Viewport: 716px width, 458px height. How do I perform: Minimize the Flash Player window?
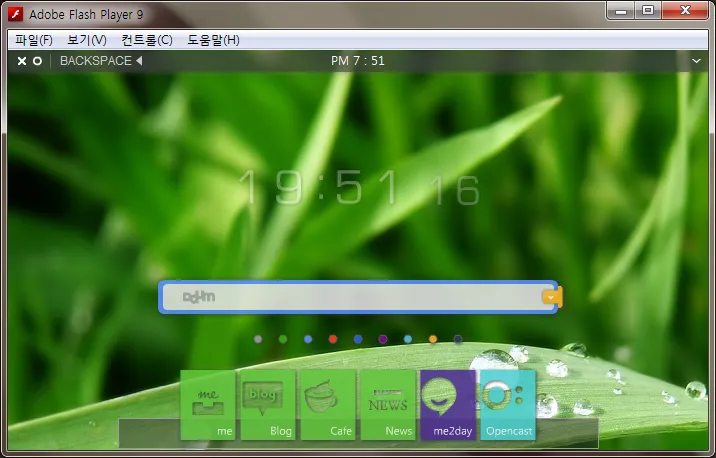(621, 11)
